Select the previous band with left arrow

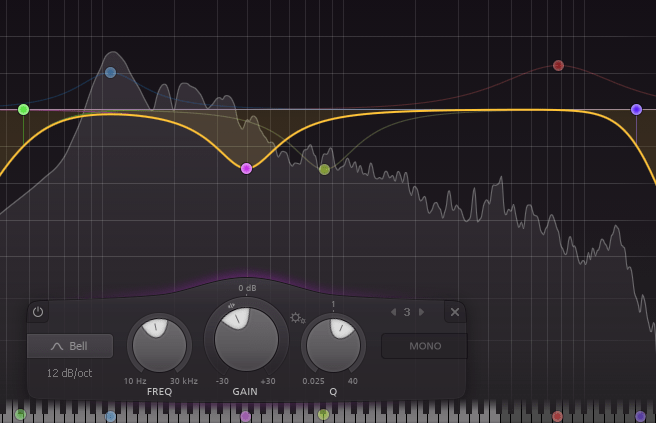point(393,312)
